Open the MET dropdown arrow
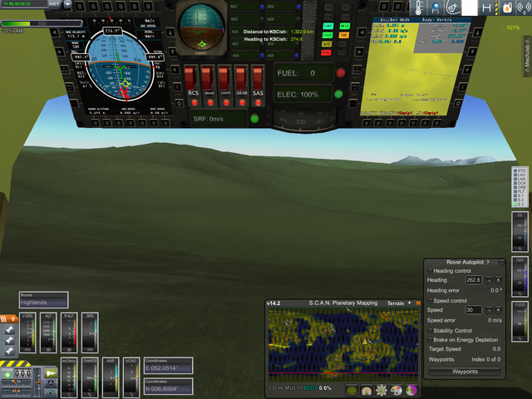 pyautogui.click(x=67, y=4)
